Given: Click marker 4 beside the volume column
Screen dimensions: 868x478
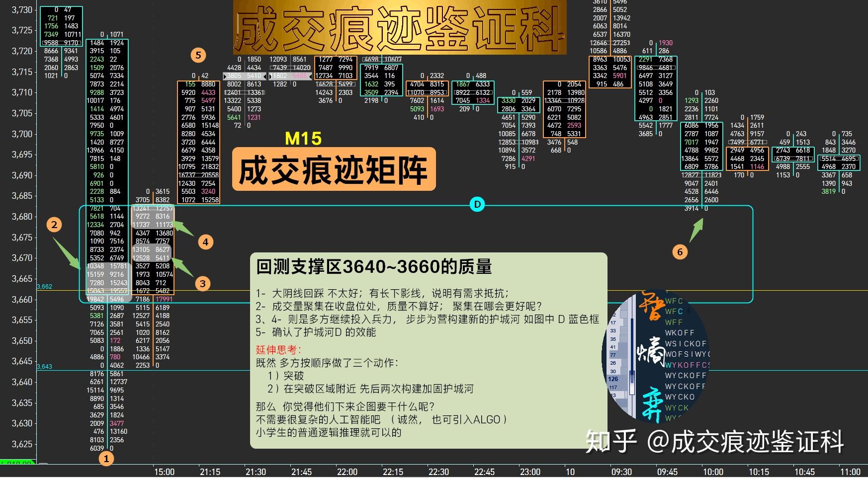Looking at the screenshot, I should tap(205, 242).
